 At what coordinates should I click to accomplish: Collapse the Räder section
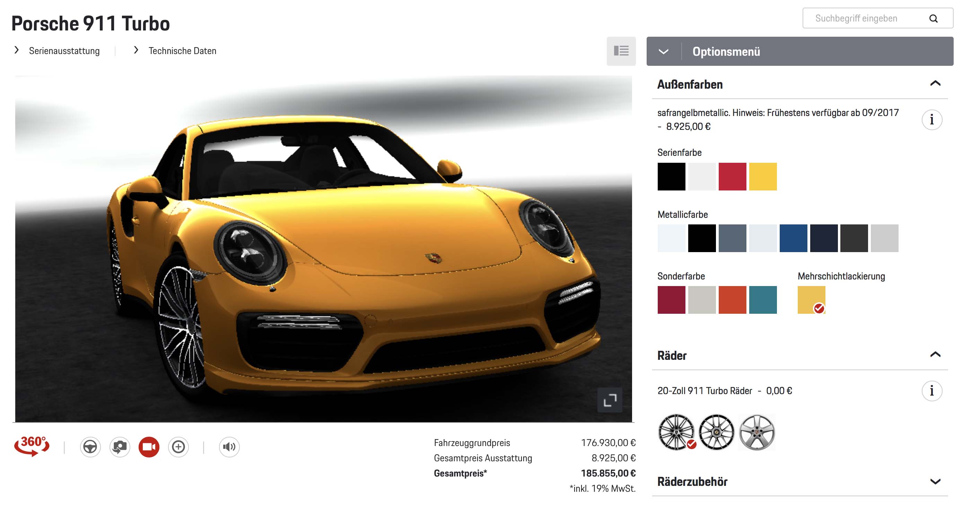935,355
